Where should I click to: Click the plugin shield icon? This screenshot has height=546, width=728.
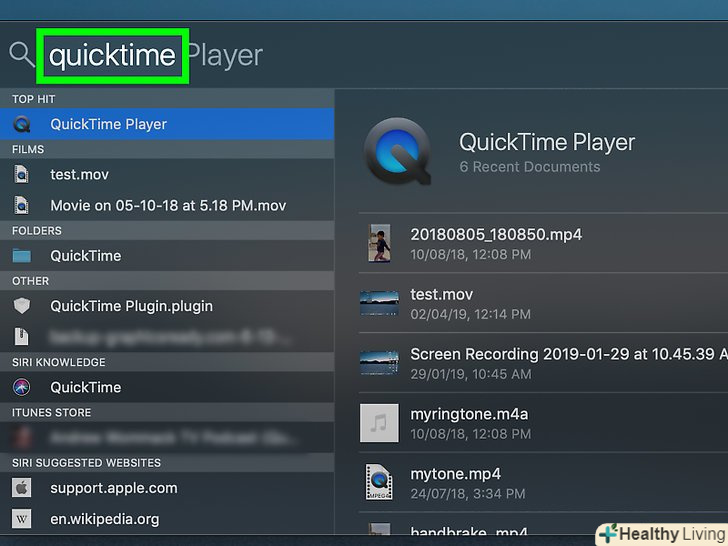pyautogui.click(x=22, y=306)
